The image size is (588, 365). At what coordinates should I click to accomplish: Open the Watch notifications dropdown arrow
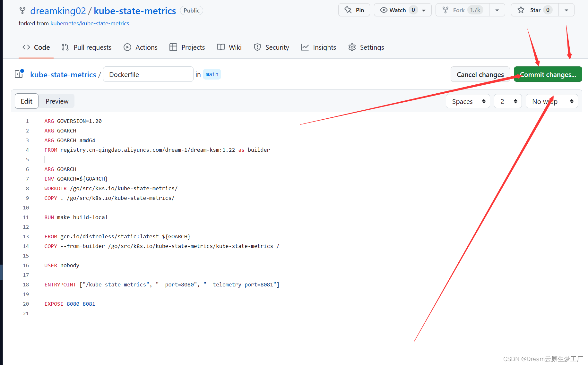coord(424,10)
